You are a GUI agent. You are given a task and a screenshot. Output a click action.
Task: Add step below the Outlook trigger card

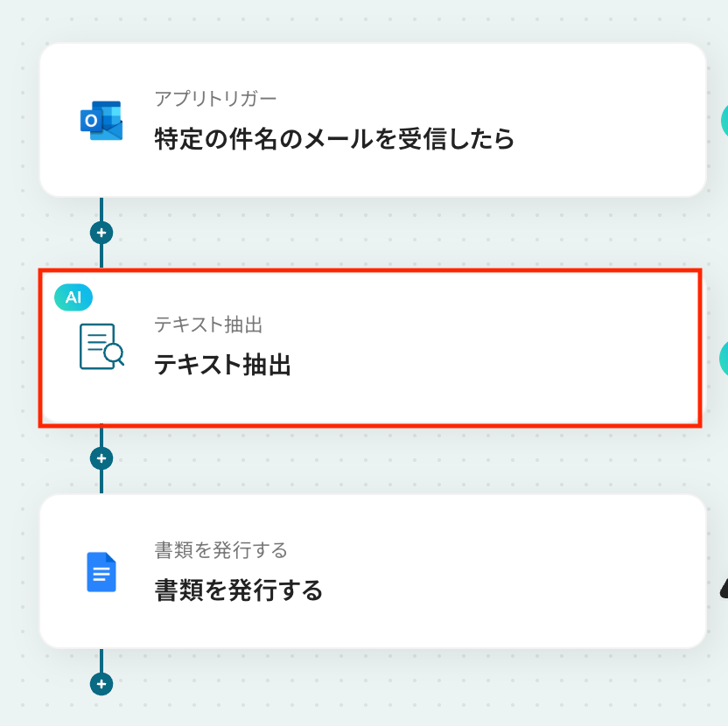pyautogui.click(x=101, y=233)
